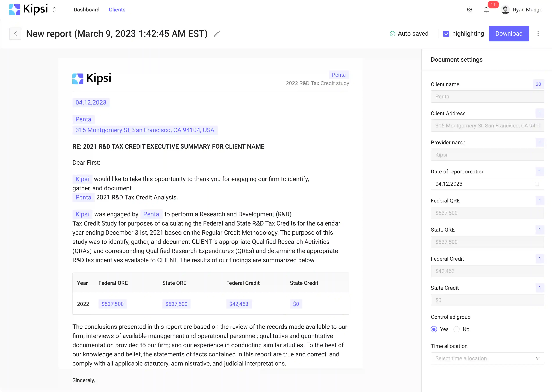Click the Download button

click(x=509, y=34)
